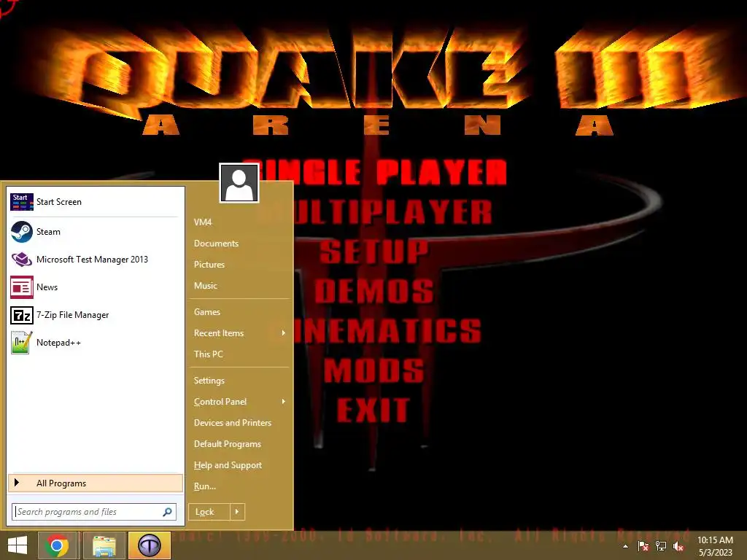Expand the arrow beside the Lock button
Image resolution: width=747 pixels, height=560 pixels.
tap(237, 512)
